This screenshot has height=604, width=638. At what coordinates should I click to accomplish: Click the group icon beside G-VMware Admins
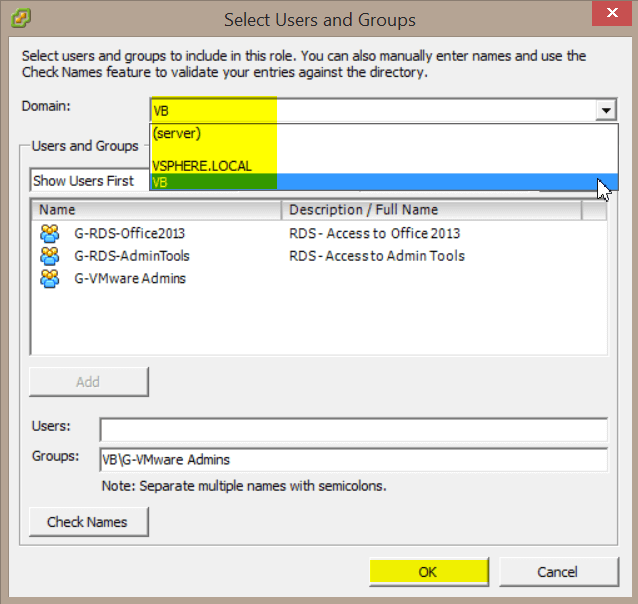[50, 278]
